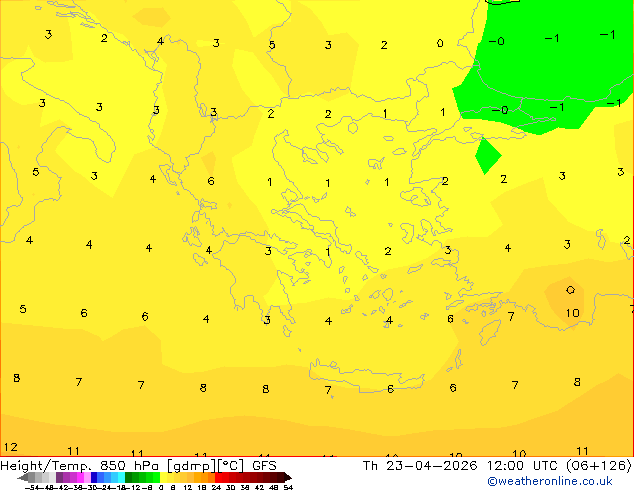Screen dimensions: 634x490
Task: Select the dark blue swatch in the legend
Action: (x=94, y=477)
